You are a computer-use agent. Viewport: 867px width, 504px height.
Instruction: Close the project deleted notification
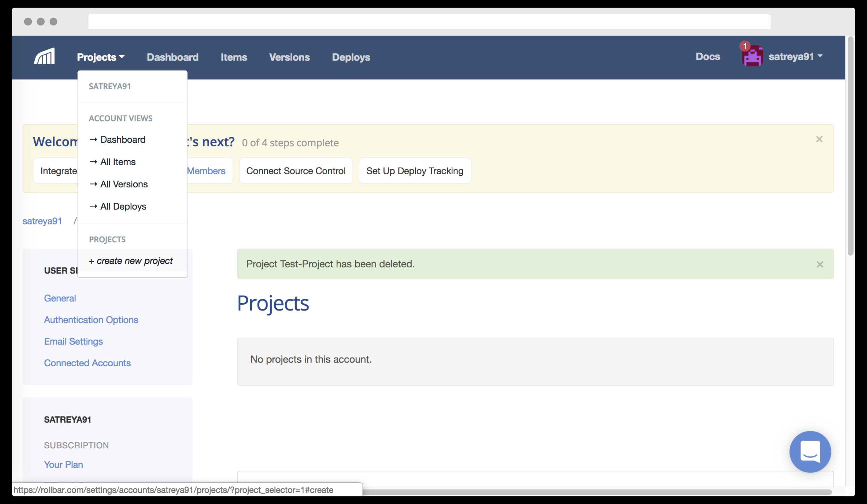[x=820, y=264]
